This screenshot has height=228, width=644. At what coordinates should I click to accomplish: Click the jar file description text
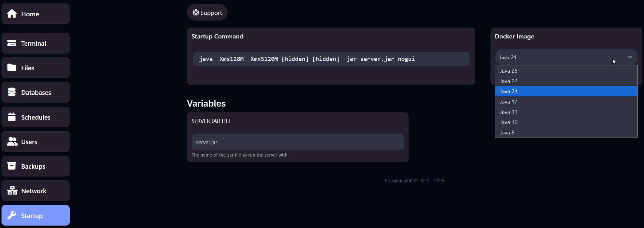coord(240,155)
